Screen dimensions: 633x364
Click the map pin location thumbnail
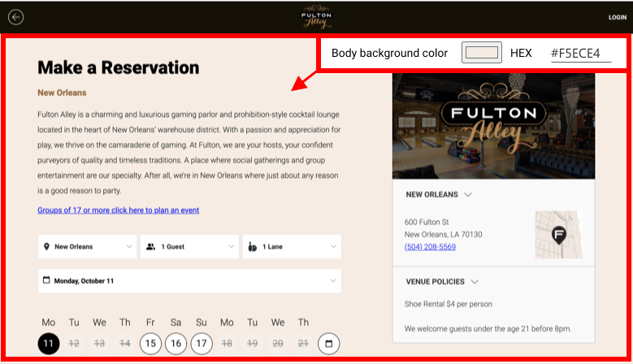pos(559,235)
